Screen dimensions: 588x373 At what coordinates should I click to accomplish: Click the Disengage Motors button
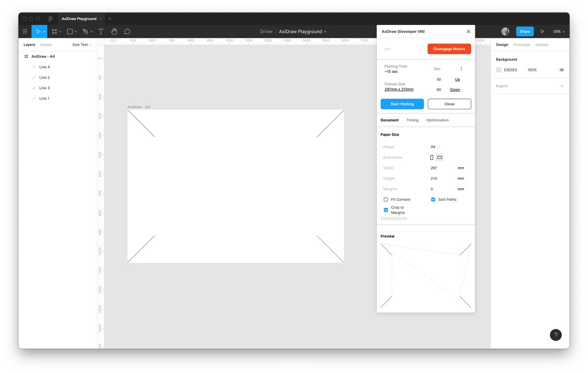tap(449, 49)
